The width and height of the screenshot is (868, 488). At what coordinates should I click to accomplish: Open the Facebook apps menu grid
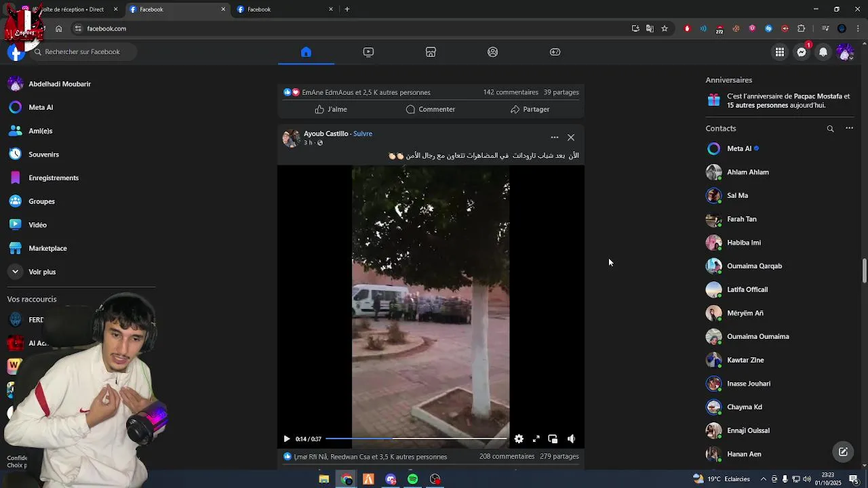(x=780, y=52)
